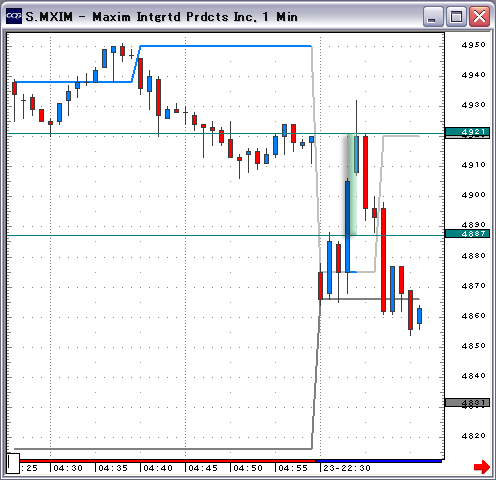The image size is (496, 480).
Task: Click the 4820 price scale label
Action: pyautogui.click(x=473, y=436)
